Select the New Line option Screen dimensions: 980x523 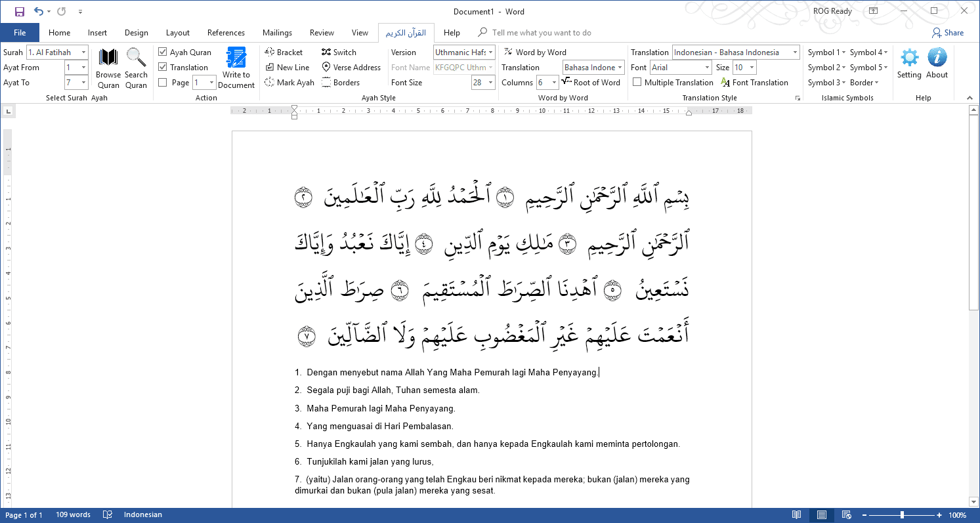pyautogui.click(x=288, y=68)
